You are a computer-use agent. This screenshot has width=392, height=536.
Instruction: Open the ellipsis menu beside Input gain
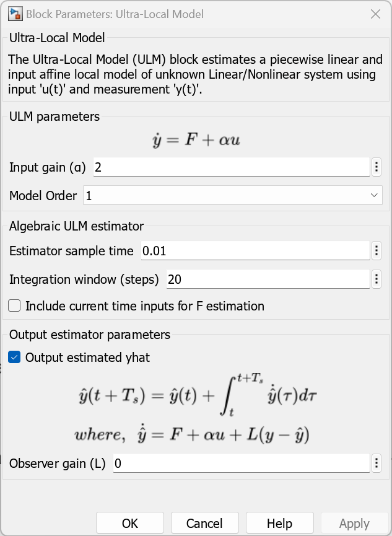coord(376,166)
